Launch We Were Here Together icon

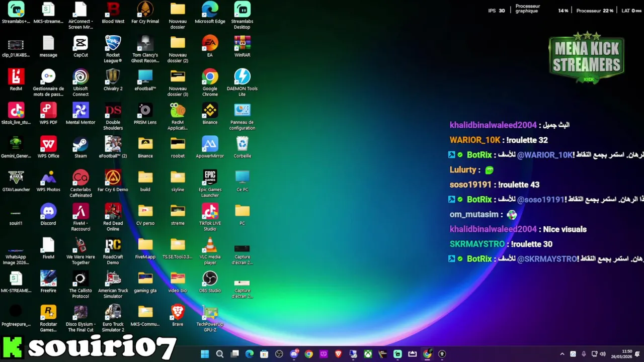coord(80,252)
